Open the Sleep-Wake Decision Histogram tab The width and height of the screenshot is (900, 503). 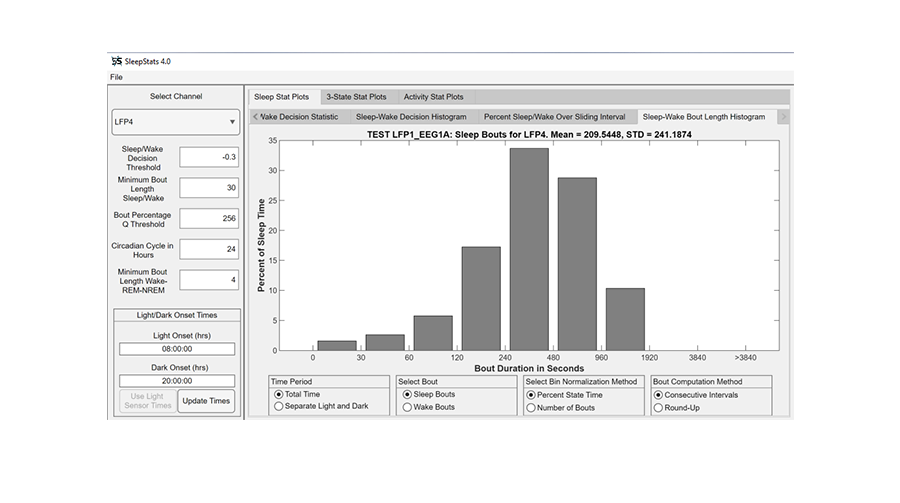(x=410, y=117)
